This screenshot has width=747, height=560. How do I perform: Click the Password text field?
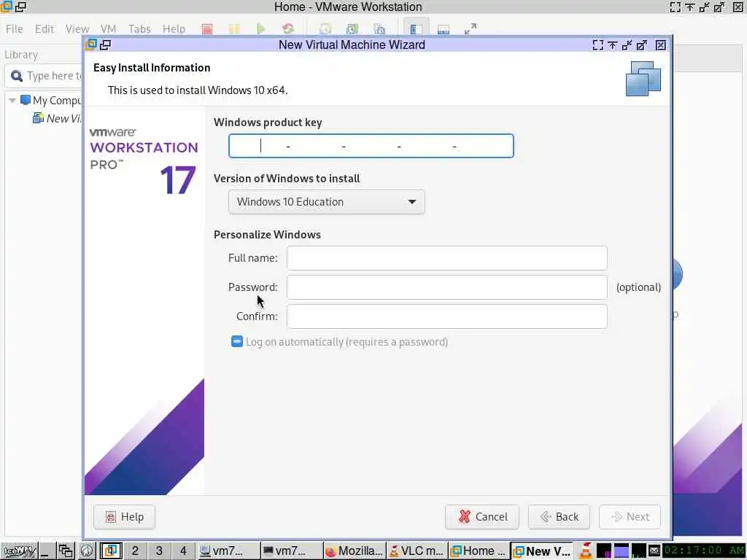coord(447,287)
